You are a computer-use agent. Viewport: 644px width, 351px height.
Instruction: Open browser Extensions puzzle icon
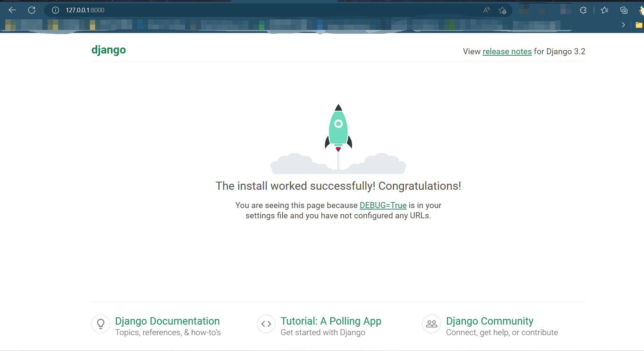click(583, 10)
